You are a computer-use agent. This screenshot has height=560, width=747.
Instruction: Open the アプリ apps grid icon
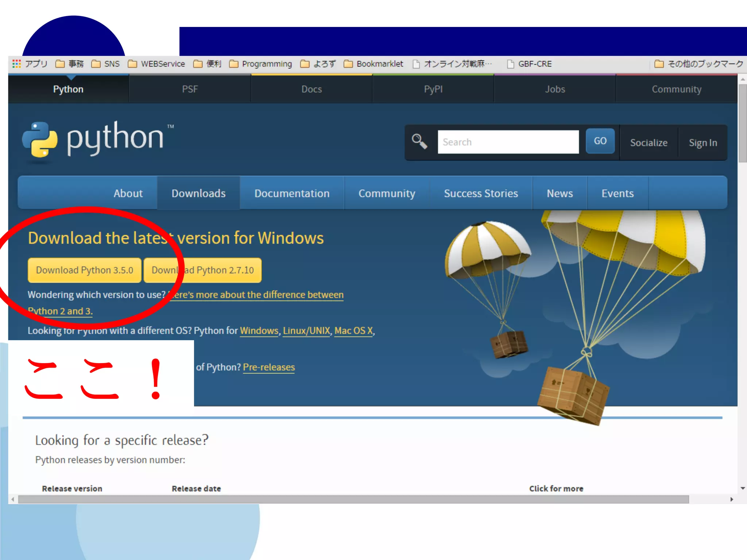(16, 64)
